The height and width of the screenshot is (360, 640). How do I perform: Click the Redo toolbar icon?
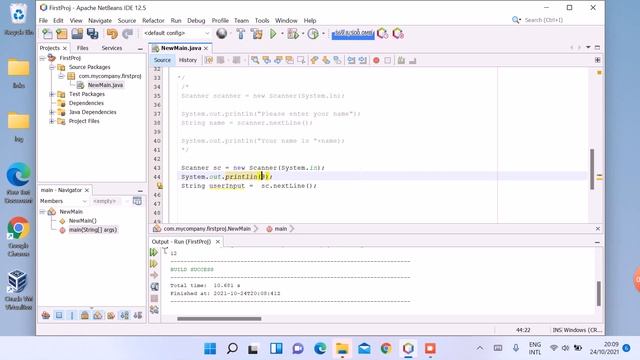click(127, 33)
